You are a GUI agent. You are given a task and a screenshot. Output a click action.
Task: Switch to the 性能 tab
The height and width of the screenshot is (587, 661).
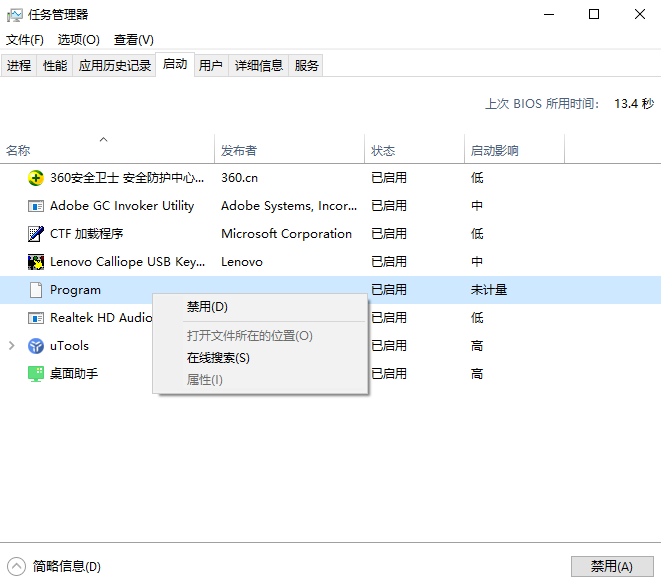pos(55,65)
